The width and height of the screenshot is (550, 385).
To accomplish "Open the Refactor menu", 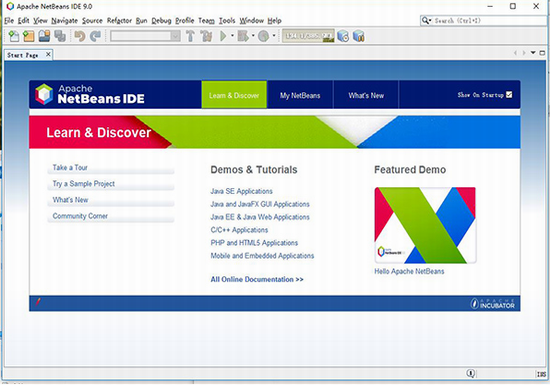I will tap(119, 21).
